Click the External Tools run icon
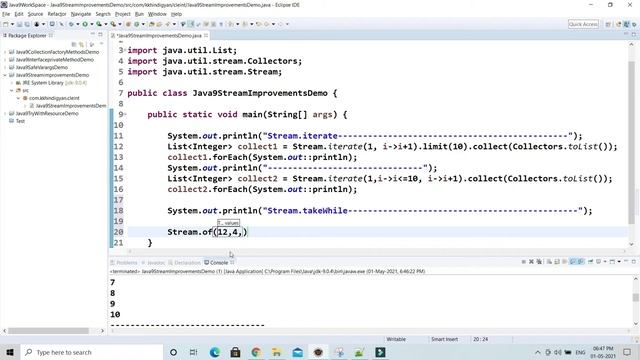Viewport: 640px width, 360px height. [x=113, y=24]
